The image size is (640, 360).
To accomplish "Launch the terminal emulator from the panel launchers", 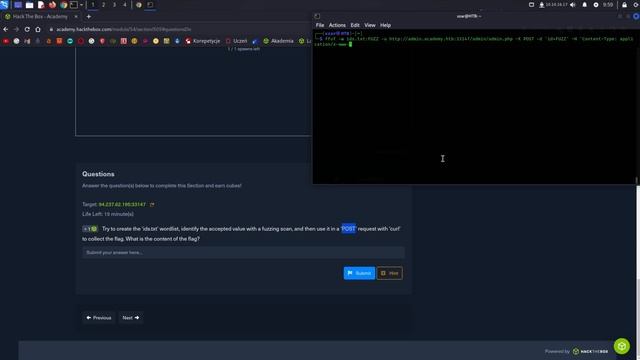I will point(74,5).
